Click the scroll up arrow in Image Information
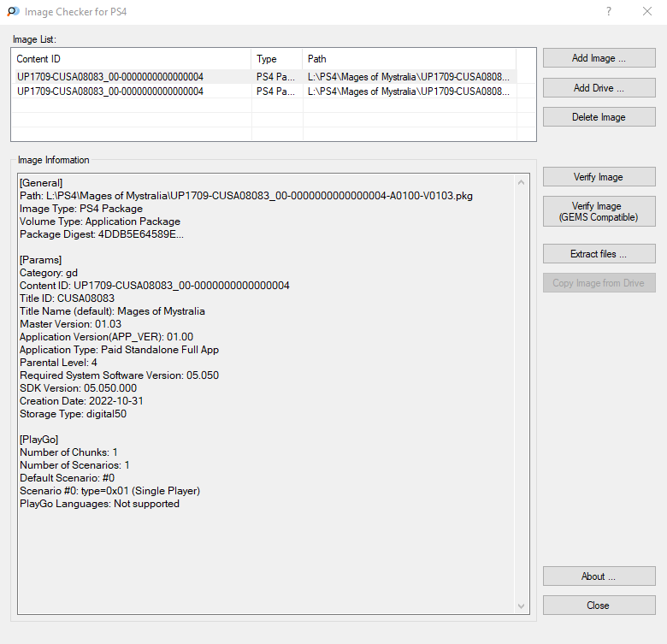667x644 pixels. 521,182
